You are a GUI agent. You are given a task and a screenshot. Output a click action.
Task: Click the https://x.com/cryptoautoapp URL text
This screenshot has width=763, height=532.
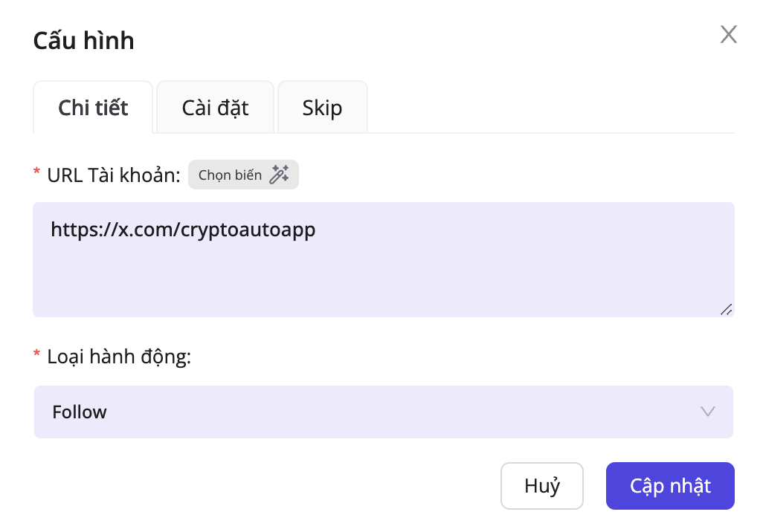(x=183, y=230)
